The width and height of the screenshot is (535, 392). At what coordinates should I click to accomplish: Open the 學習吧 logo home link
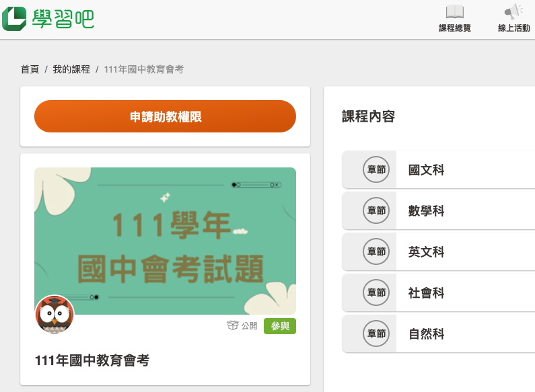[48, 19]
